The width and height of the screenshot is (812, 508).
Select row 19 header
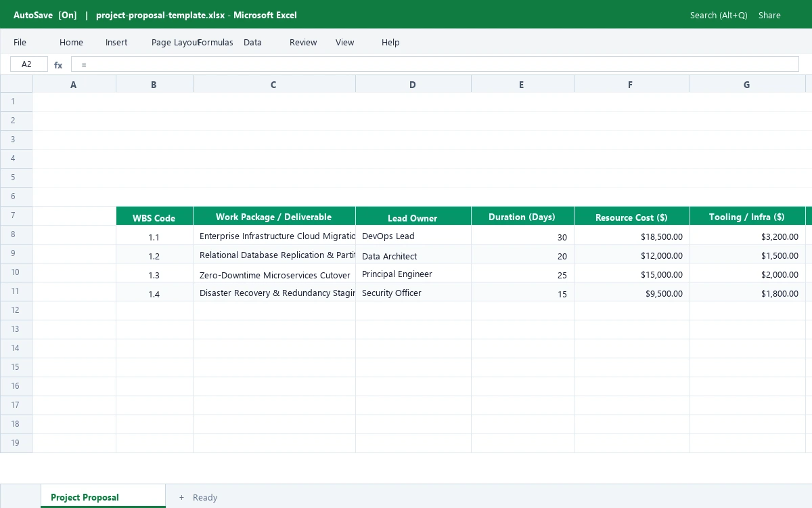click(16, 443)
